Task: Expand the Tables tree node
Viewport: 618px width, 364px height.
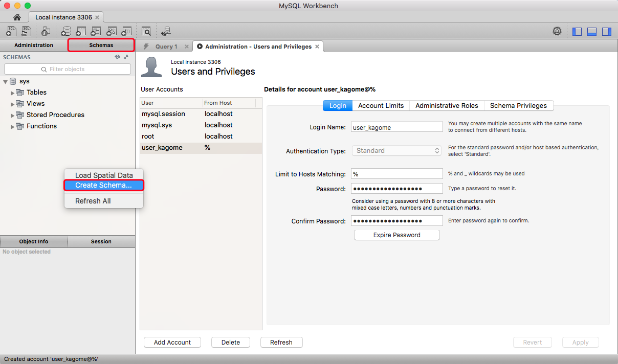Action: (x=13, y=93)
